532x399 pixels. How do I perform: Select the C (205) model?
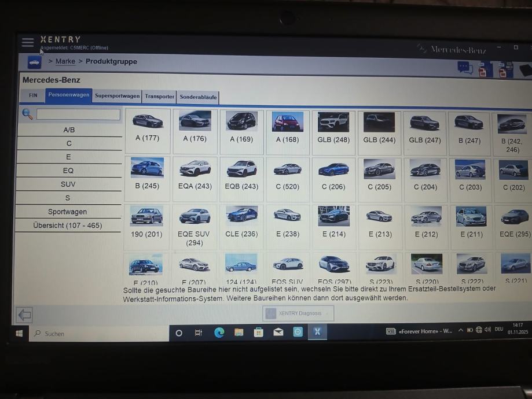click(379, 180)
